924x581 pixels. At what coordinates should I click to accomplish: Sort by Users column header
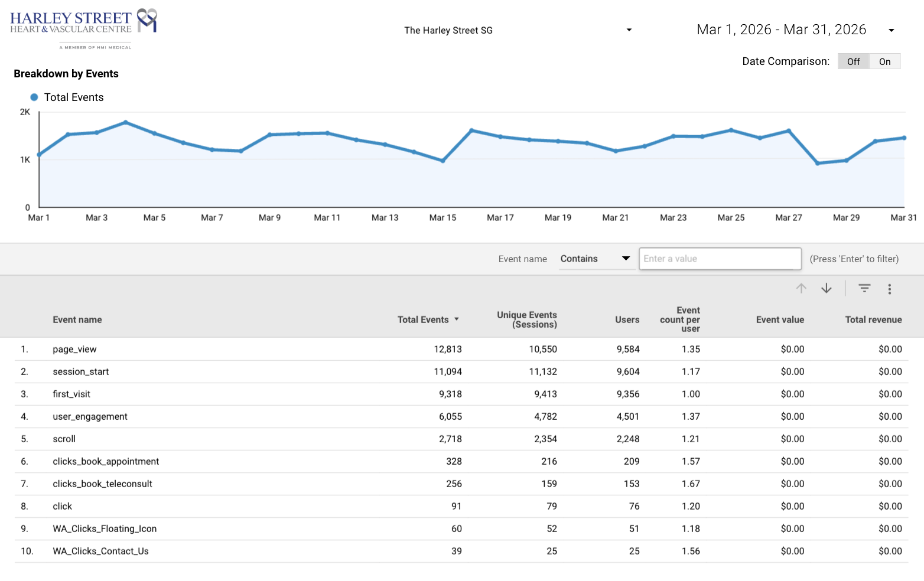(x=627, y=319)
